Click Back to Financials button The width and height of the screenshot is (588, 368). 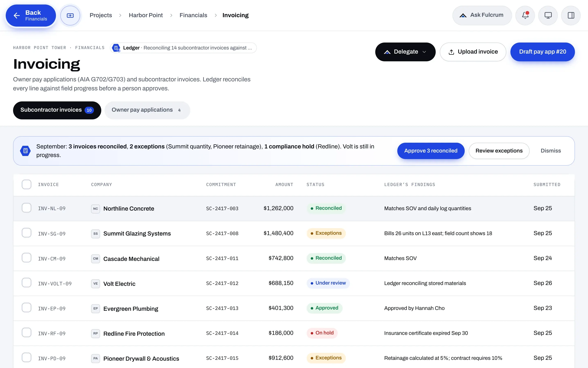31,16
